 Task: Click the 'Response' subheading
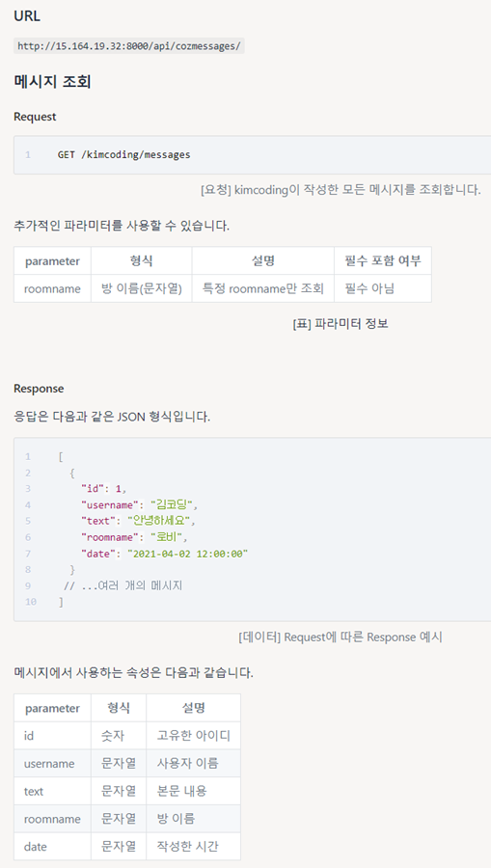click(x=39, y=389)
